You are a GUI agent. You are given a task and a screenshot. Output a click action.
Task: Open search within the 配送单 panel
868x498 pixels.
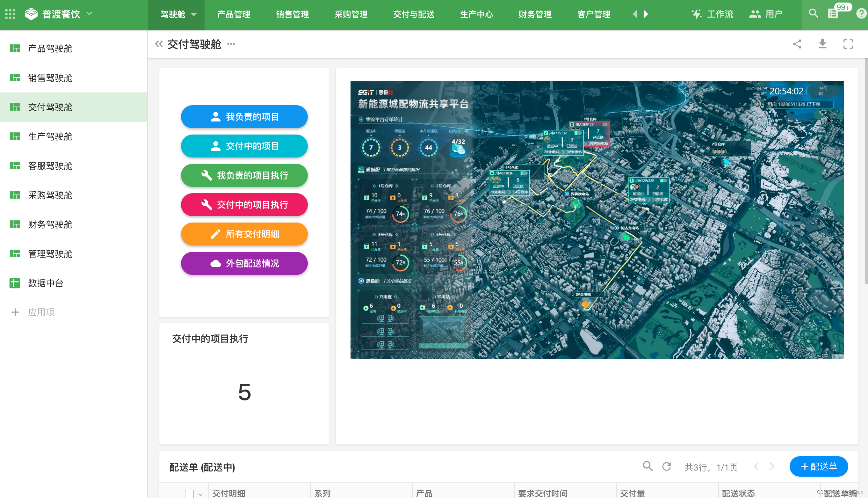(x=648, y=466)
